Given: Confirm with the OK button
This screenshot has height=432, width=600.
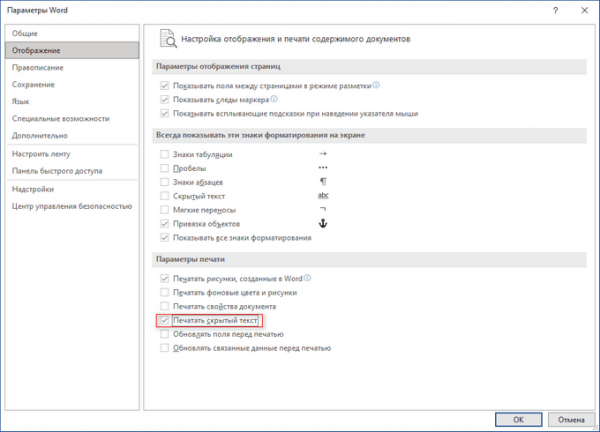Looking at the screenshot, I should tap(518, 419).
